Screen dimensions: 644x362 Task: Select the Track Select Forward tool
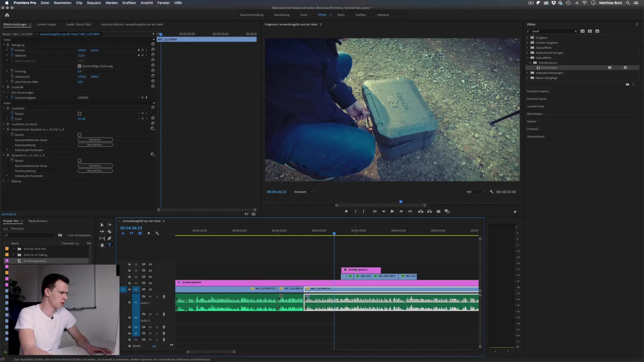(x=109, y=225)
